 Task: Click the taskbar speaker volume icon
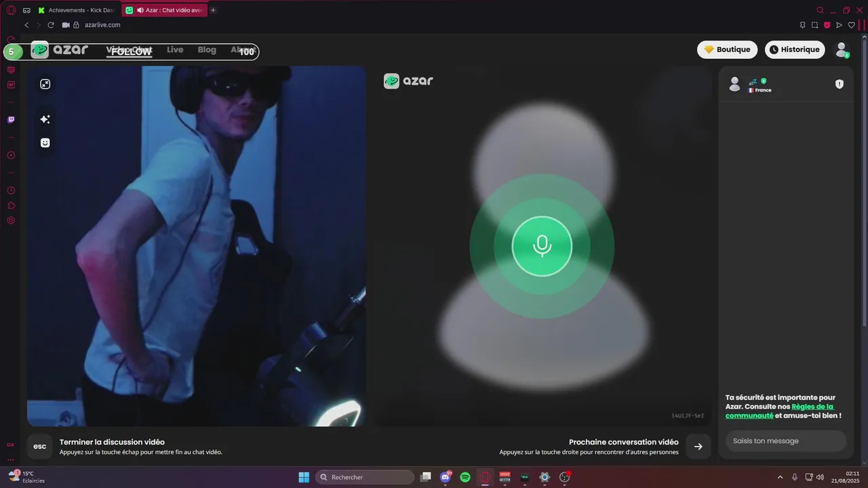tap(820, 477)
